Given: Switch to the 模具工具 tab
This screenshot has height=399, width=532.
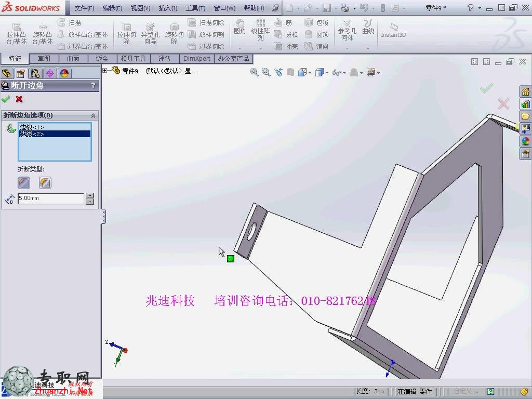Looking at the screenshot, I should point(133,59).
